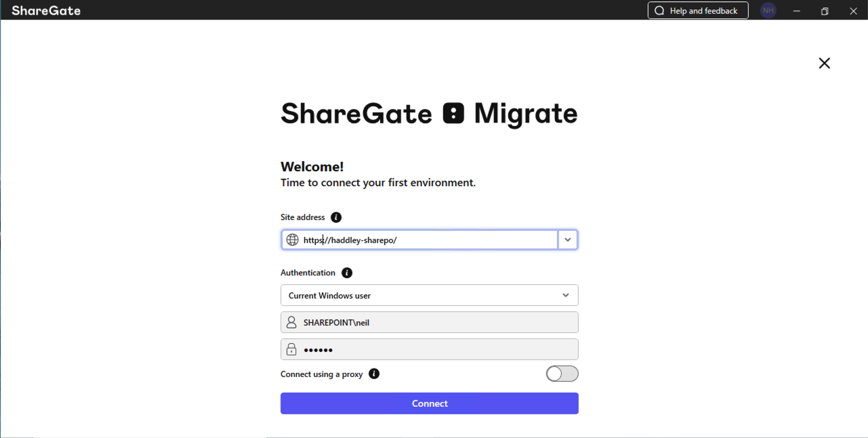Enable the Connect using a proxy switch
Screen dimensions: 868x438
click(562, 374)
